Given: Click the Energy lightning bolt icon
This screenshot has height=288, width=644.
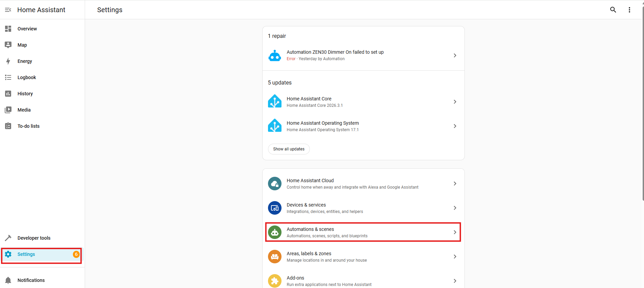Looking at the screenshot, I should point(8,61).
